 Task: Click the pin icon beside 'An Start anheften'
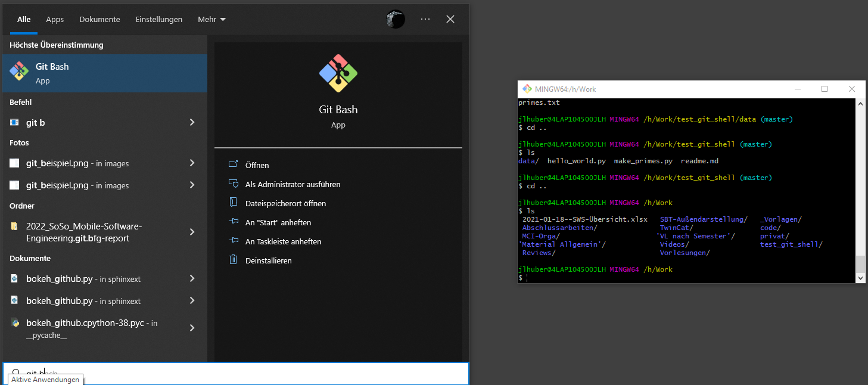[x=233, y=222]
